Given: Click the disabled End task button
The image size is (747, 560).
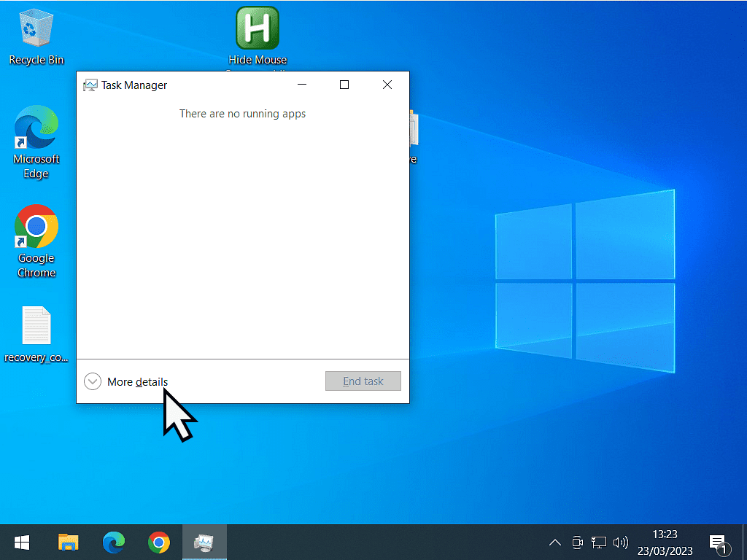Looking at the screenshot, I should (x=363, y=381).
